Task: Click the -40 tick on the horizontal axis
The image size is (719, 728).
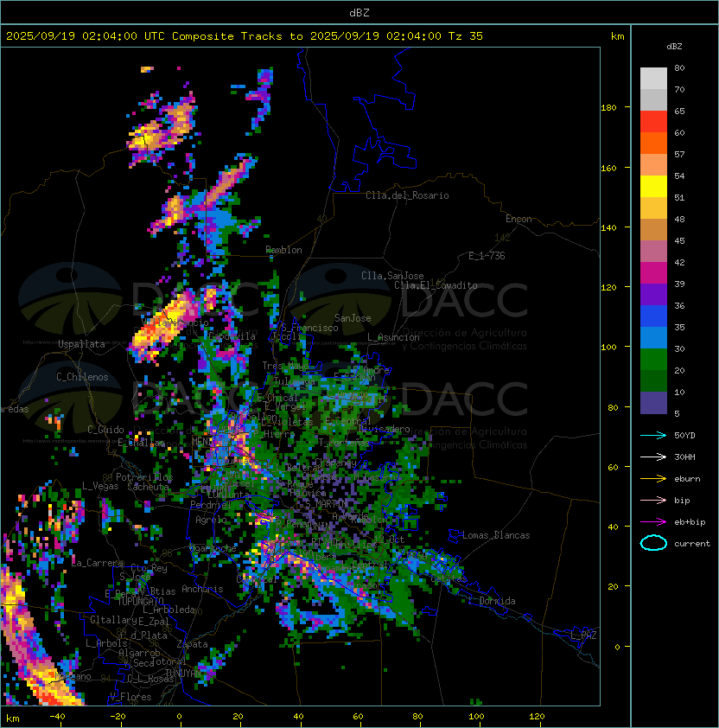Action: coord(57,717)
